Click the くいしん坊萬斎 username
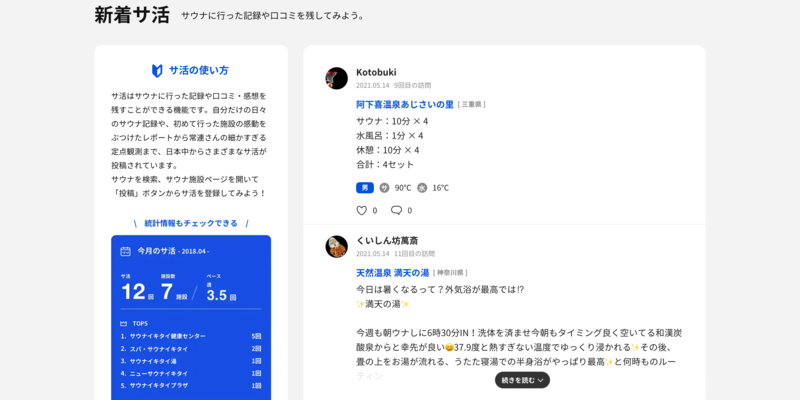800x400 pixels. coord(387,241)
